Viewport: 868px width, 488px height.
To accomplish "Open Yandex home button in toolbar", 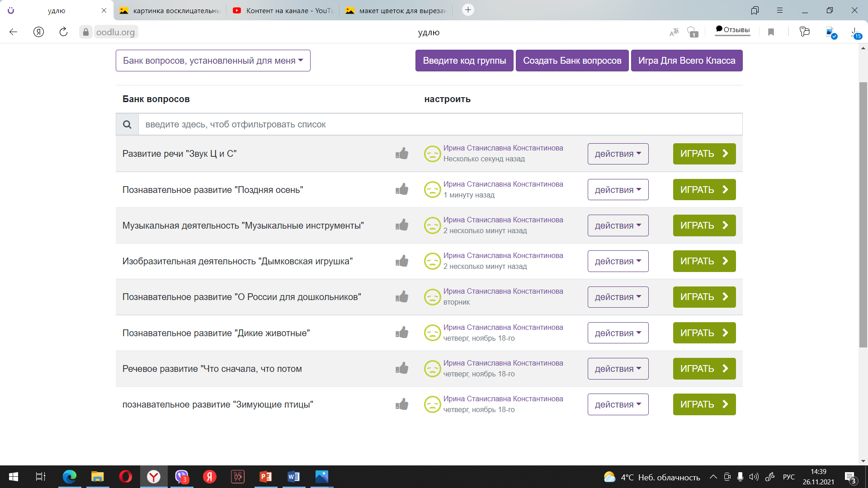I will point(38,32).
